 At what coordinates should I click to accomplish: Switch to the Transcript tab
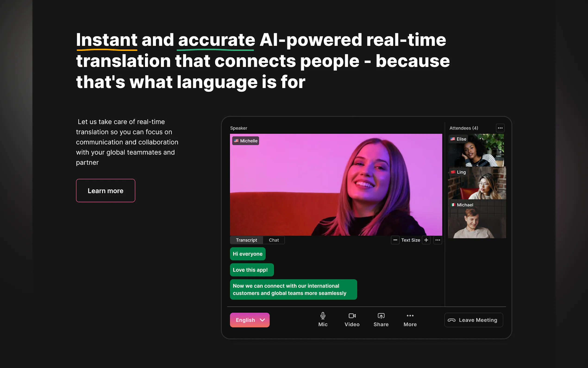[246, 240]
